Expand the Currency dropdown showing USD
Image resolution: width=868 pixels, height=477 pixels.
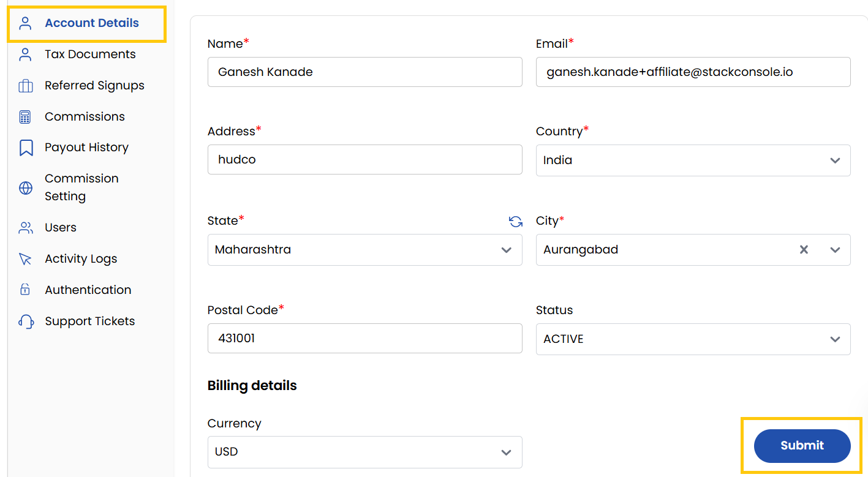tap(364, 452)
